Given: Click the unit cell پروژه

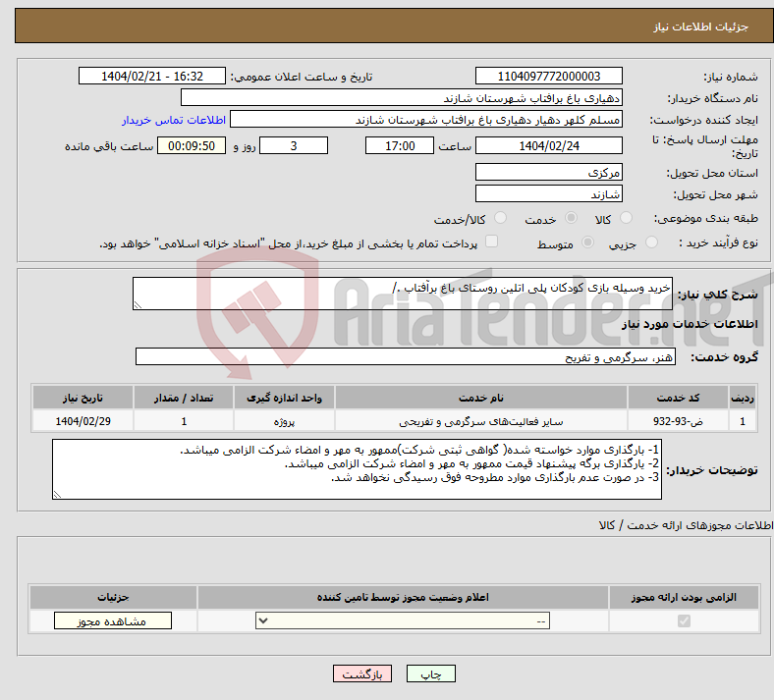Looking at the screenshot, I should [284, 421].
